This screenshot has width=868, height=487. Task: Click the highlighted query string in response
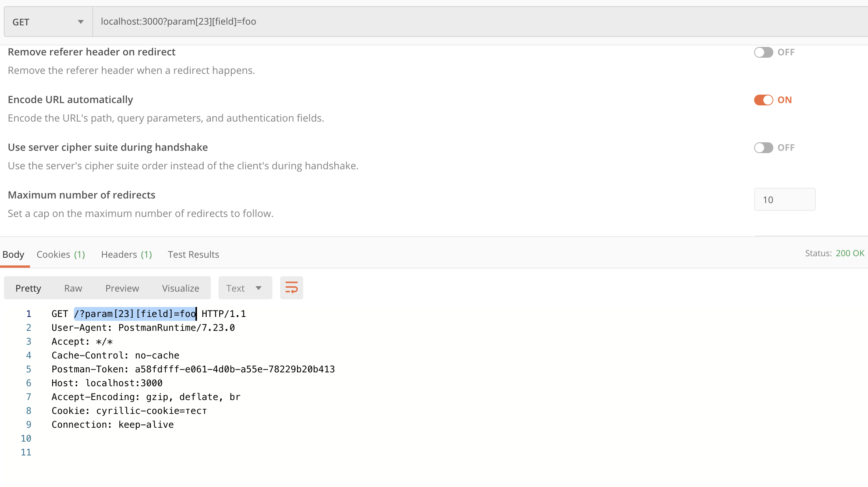click(135, 314)
